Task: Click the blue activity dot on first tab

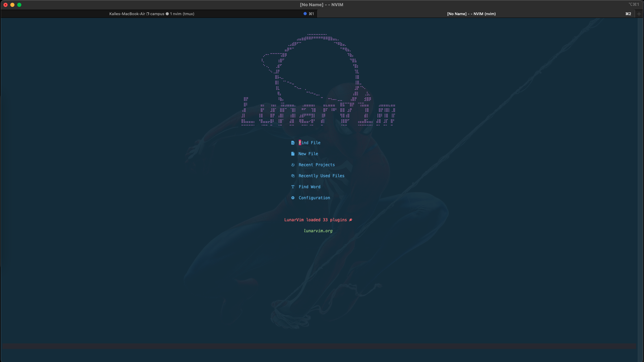Action: click(x=305, y=14)
